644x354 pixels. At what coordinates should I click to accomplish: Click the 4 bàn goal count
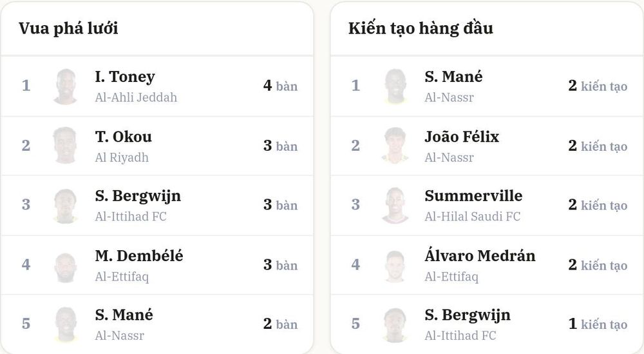click(x=281, y=86)
